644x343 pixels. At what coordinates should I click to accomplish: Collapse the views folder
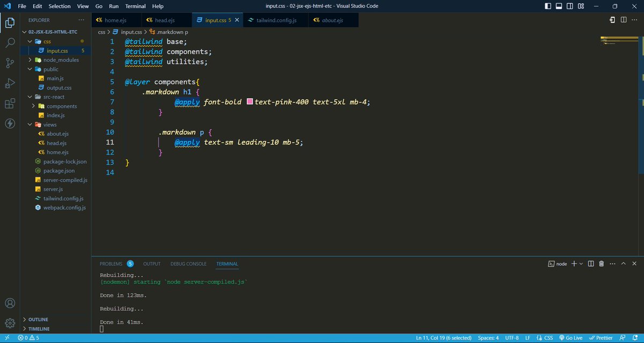(56, 125)
